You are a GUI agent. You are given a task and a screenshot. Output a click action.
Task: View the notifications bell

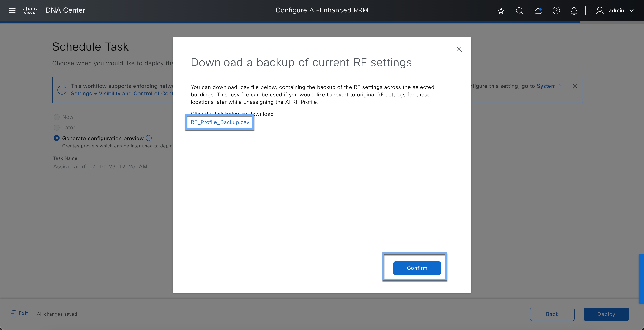[574, 11]
